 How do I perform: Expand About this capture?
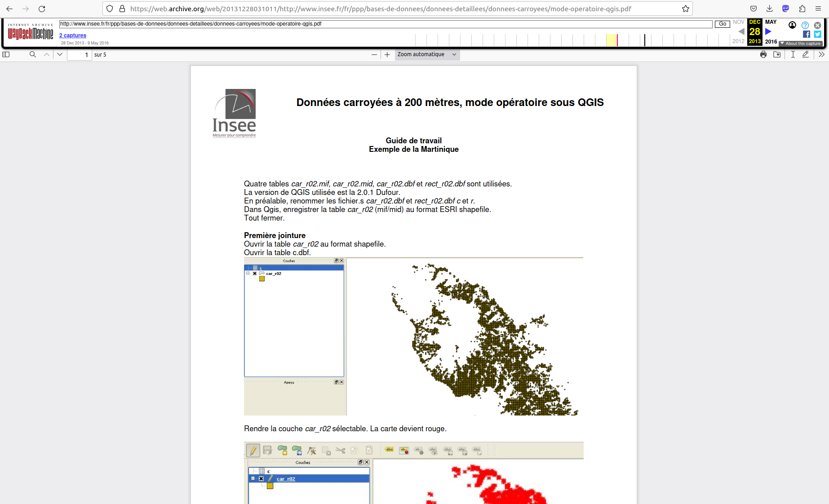tap(801, 44)
